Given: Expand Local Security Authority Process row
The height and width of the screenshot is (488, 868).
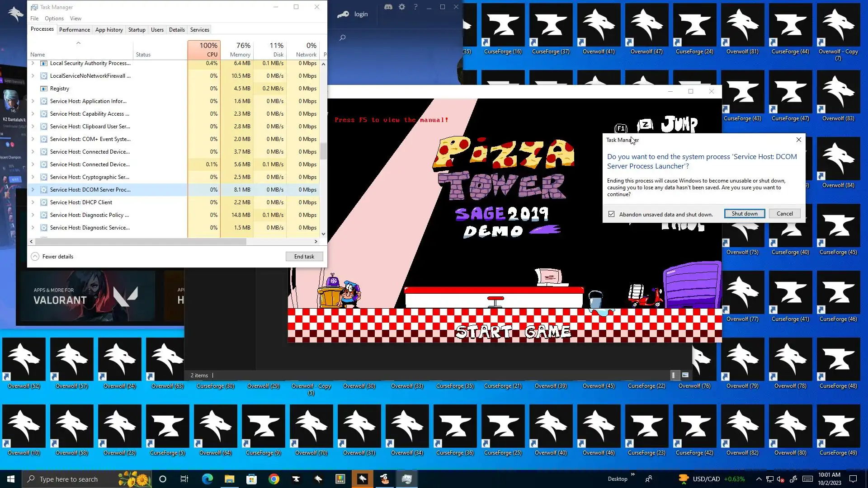Looking at the screenshot, I should pyautogui.click(x=33, y=63).
